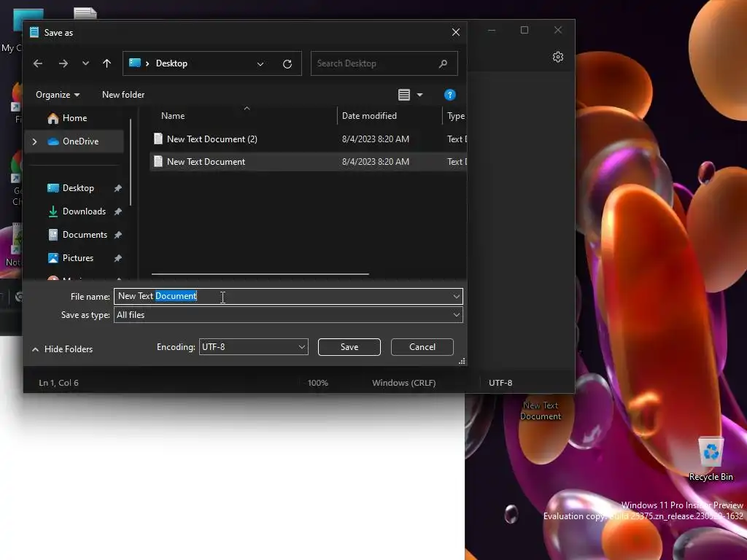Go back with the left arrow
The height and width of the screenshot is (560, 747).
pos(38,63)
